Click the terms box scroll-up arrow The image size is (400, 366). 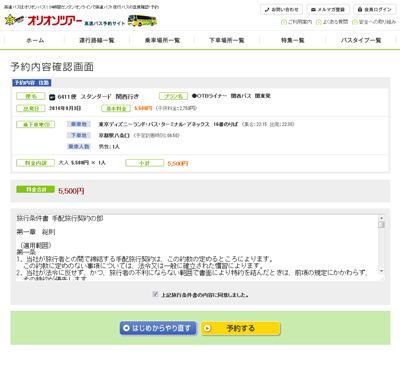tap(381, 218)
